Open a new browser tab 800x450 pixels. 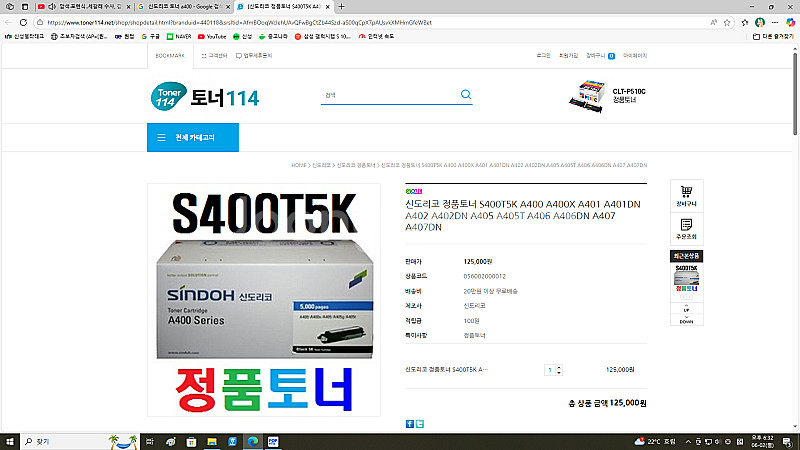[341, 7]
